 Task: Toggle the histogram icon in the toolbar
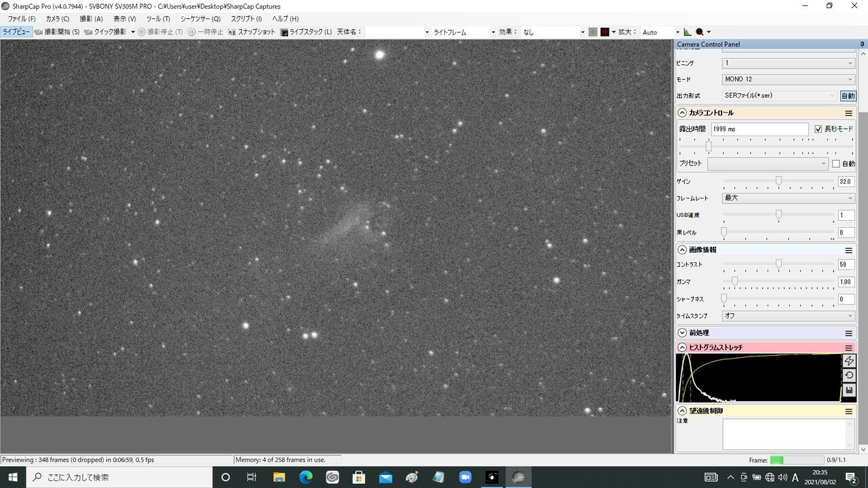point(688,32)
